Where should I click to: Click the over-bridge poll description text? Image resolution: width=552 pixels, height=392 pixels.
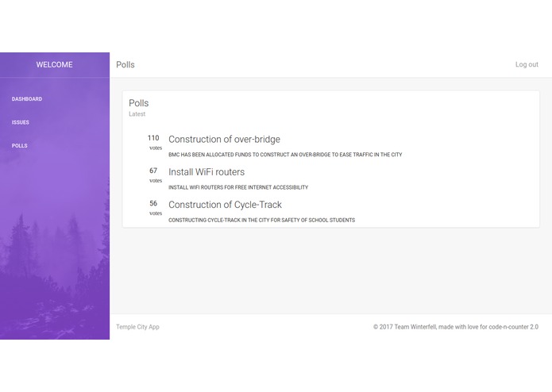285,155
